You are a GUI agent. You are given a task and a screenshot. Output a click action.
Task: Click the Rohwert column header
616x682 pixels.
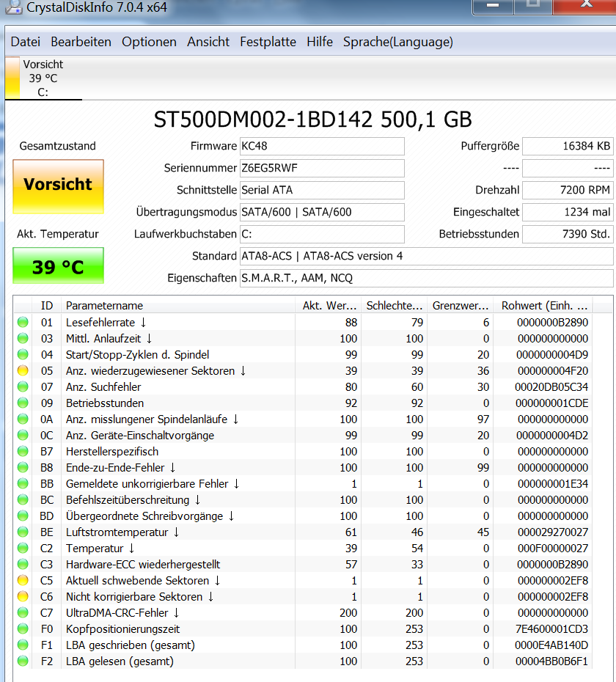(544, 306)
